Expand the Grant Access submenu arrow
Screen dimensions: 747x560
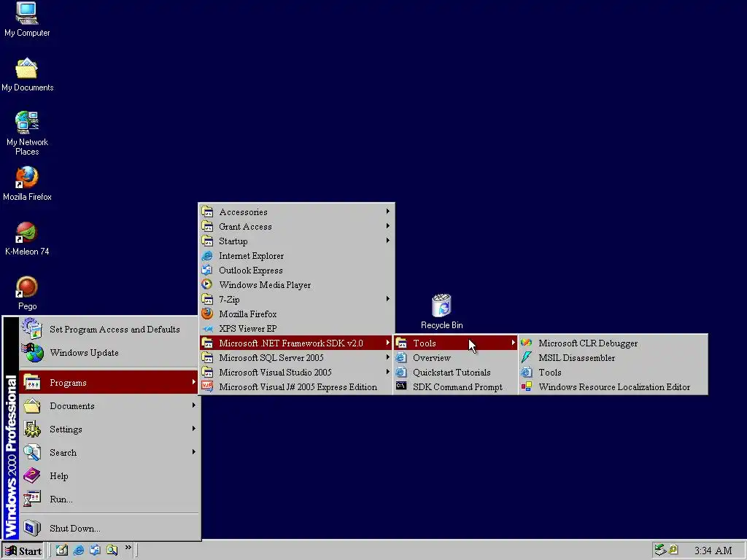click(388, 226)
